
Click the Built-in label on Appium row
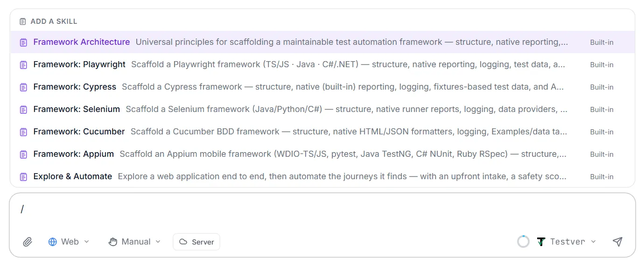click(x=602, y=154)
